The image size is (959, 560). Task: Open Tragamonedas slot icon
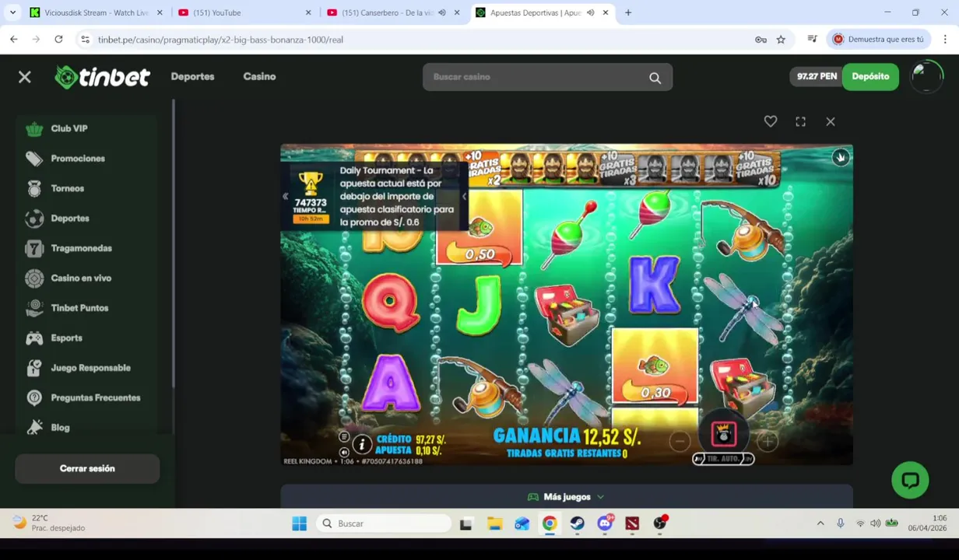pyautogui.click(x=34, y=248)
